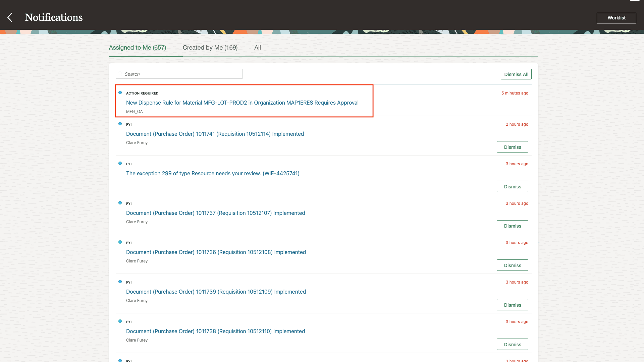This screenshot has height=362, width=644.
Task: Click the unread dot on Purchase Order 1011738
Action: [x=120, y=321]
